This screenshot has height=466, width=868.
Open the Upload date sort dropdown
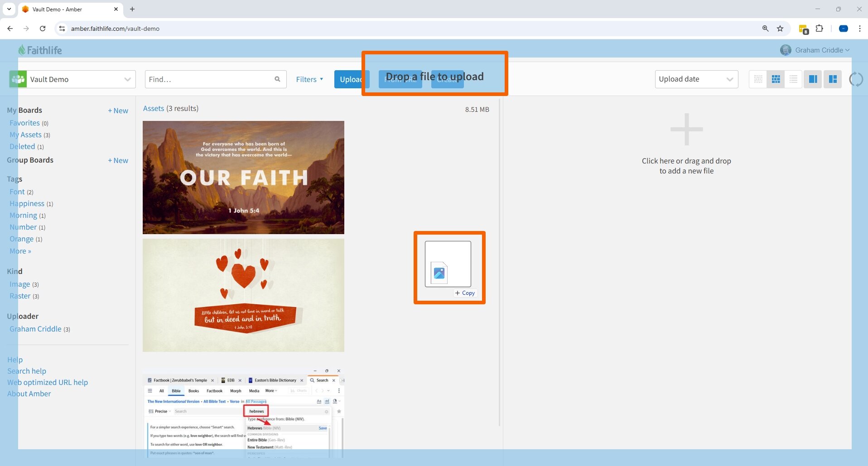point(696,79)
